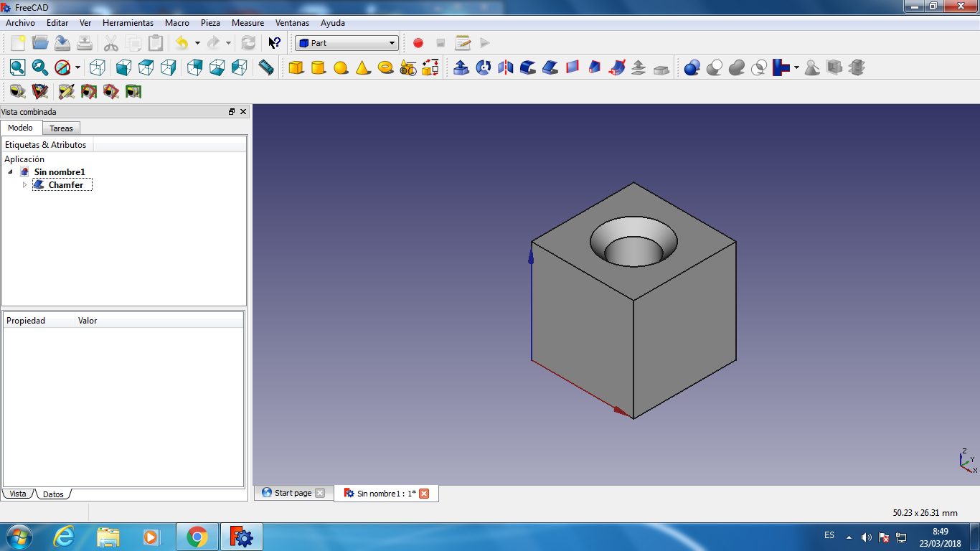980x551 pixels.
Task: Click the Extrude tool
Action: 461,68
